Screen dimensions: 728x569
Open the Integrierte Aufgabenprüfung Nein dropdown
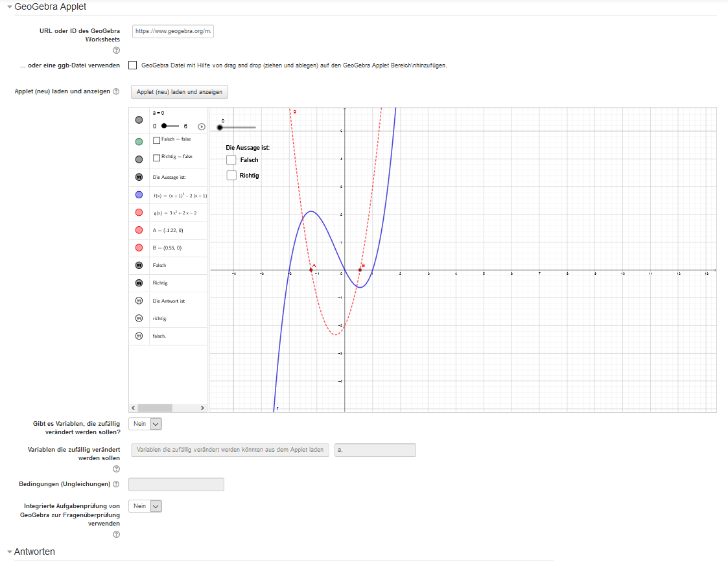145,506
